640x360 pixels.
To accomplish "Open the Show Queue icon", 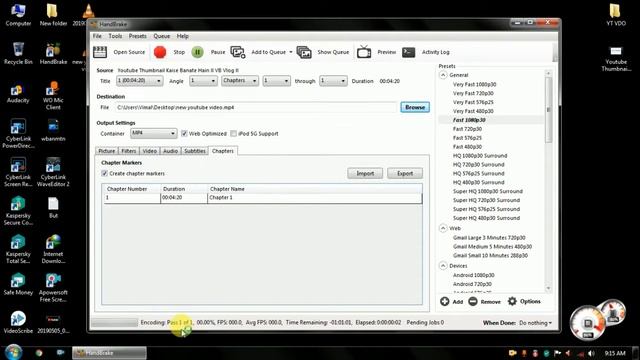I will click(x=304, y=52).
